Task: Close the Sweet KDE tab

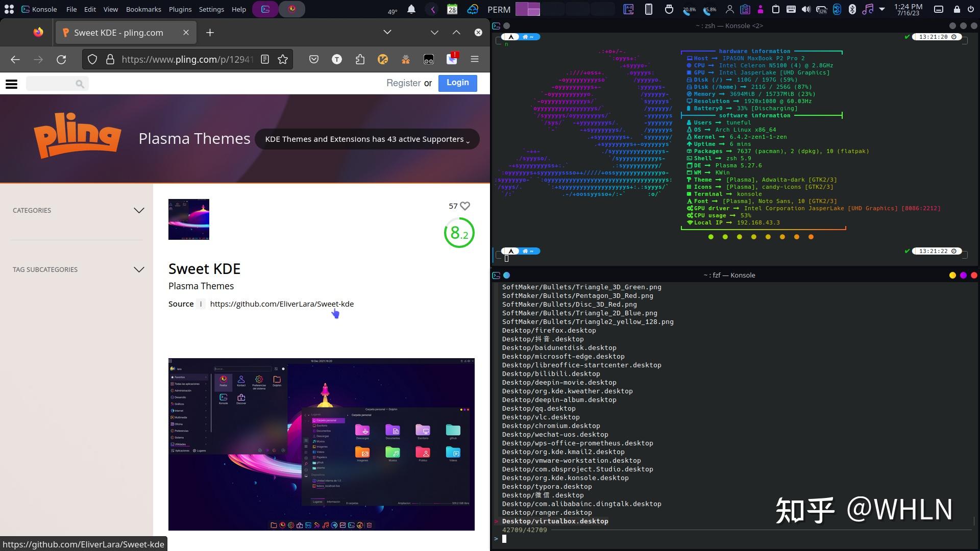Action: (x=186, y=33)
